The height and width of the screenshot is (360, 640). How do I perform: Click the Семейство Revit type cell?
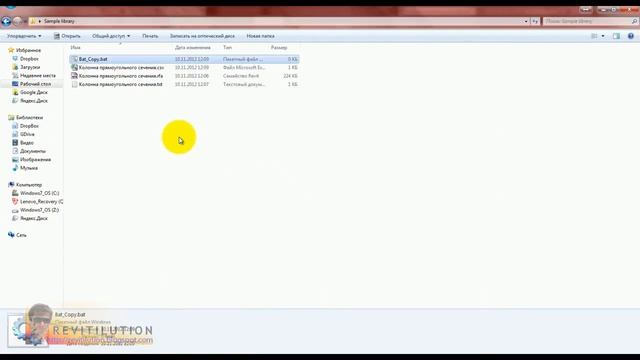241,76
